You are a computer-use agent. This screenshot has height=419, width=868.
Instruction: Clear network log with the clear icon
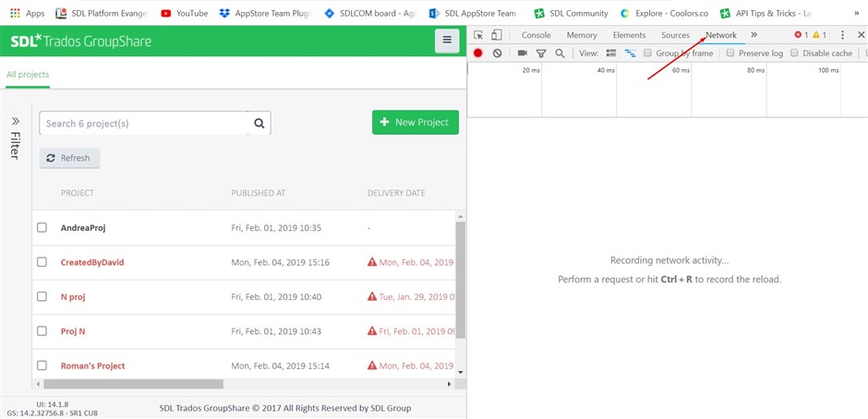(x=497, y=54)
